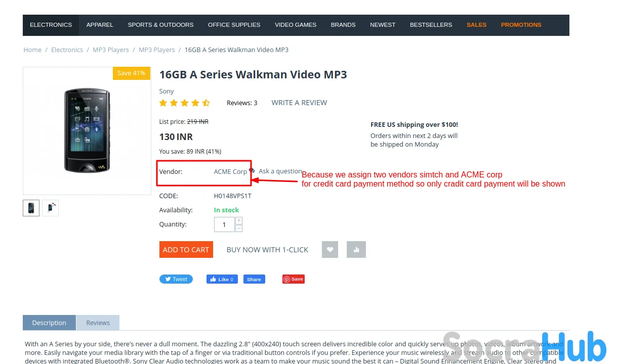Increase quantity with plus stepper

(x=239, y=220)
